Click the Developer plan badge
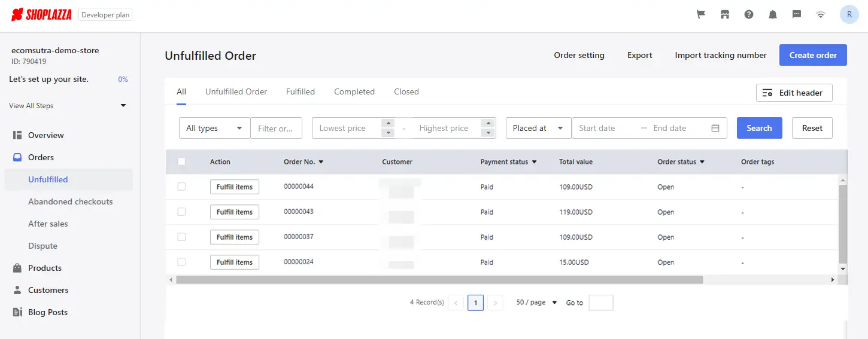Image resolution: width=868 pixels, height=339 pixels. (x=105, y=15)
